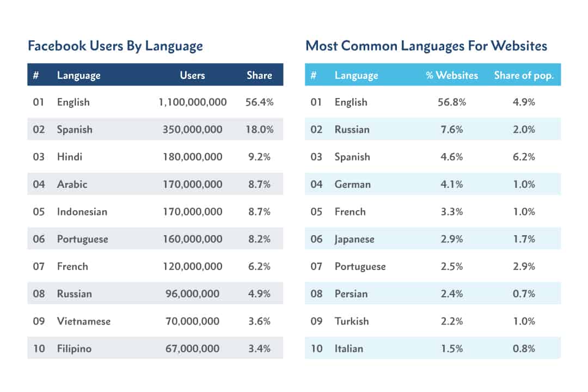
Task: Select 'Hindi' in the Facebook table
Action: [69, 157]
